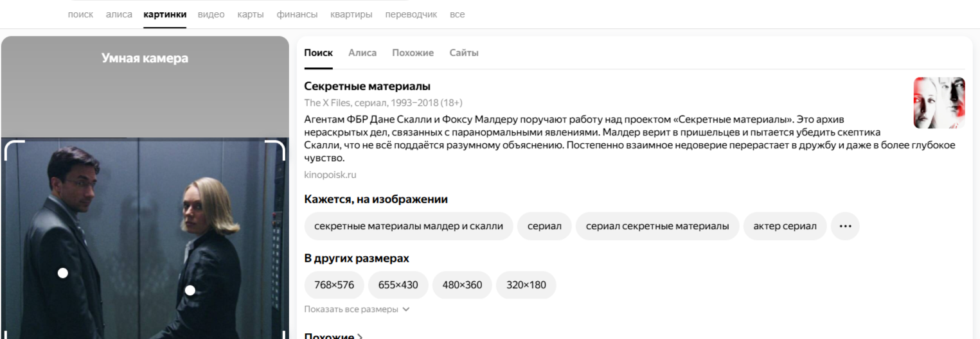Open the переводчик service tab
Viewport: 980px width, 339px height.
[411, 14]
